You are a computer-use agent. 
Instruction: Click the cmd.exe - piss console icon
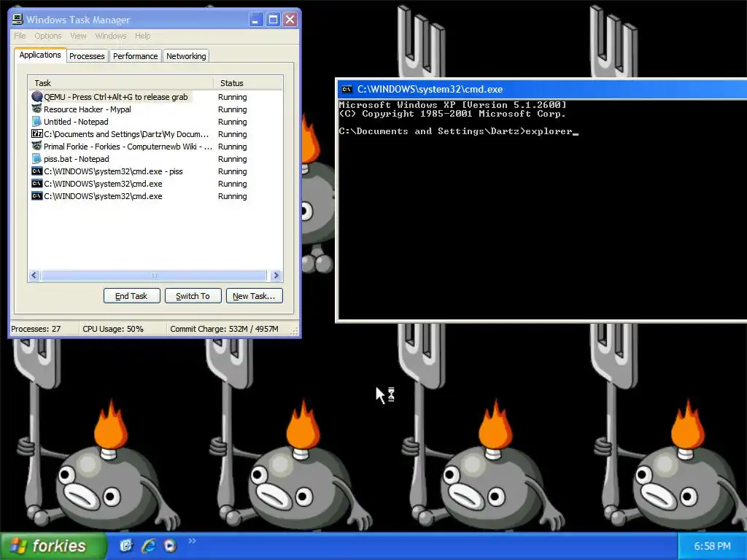pos(37,171)
